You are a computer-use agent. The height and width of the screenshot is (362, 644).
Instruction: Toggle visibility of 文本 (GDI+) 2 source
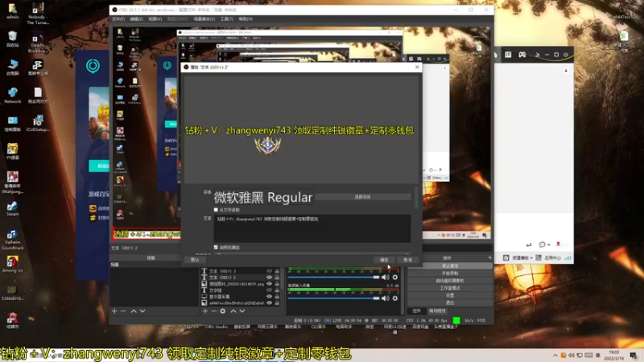[270, 278]
